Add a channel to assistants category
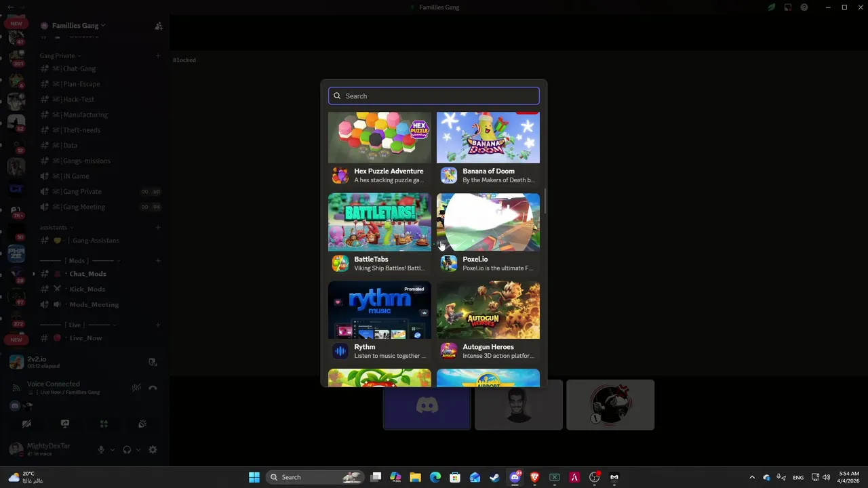Viewport: 868px width, 488px height. pos(158,227)
